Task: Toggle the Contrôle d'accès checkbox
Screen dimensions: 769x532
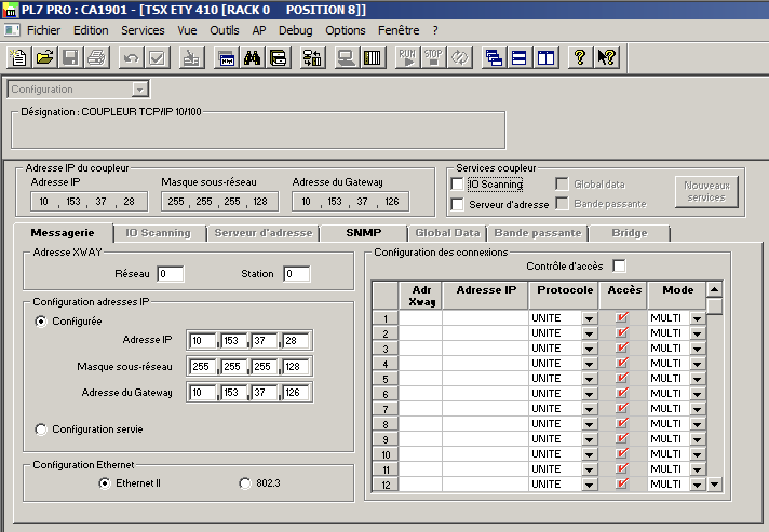Action: pos(619,266)
